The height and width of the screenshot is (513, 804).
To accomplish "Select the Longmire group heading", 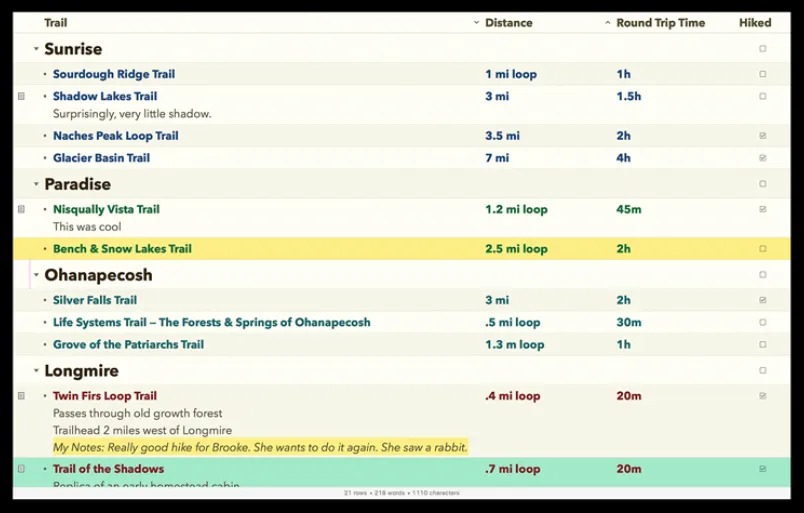I will pos(82,370).
